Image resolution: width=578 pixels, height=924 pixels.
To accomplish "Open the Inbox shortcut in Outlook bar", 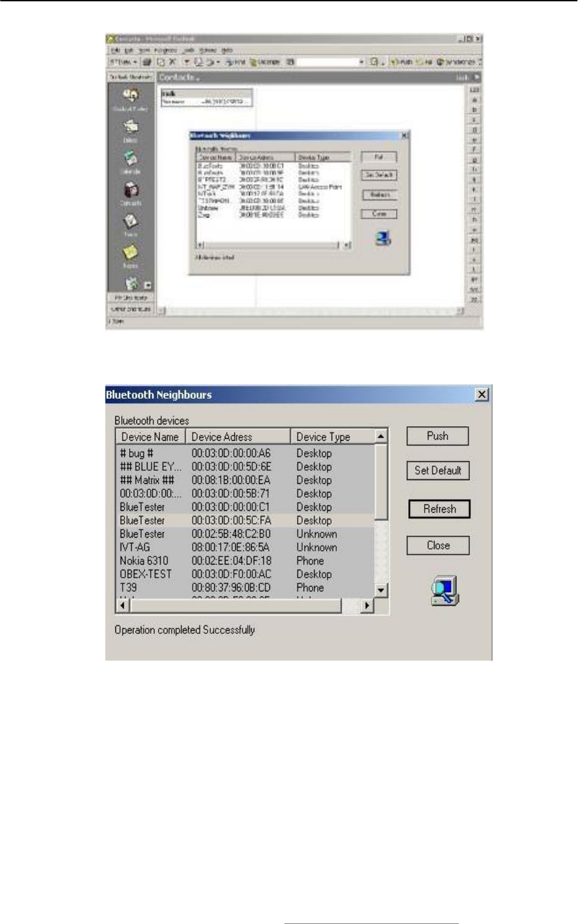I will (130, 132).
